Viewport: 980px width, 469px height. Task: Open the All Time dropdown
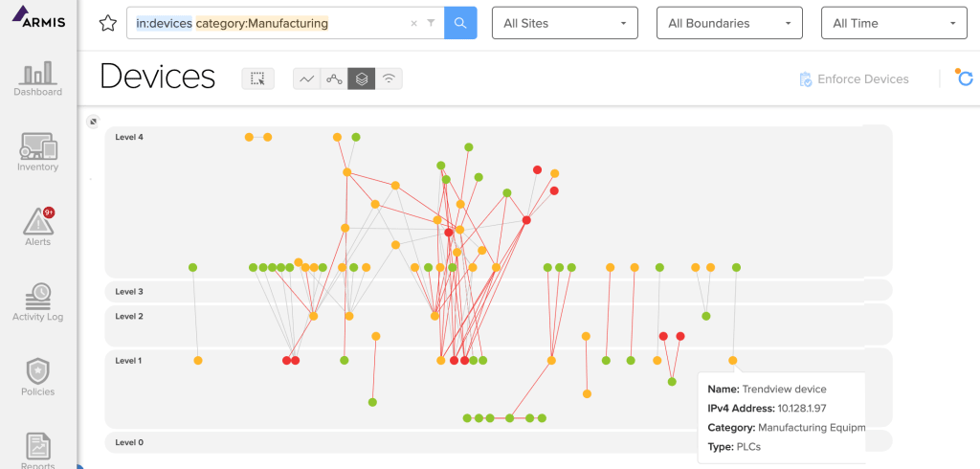pos(895,23)
